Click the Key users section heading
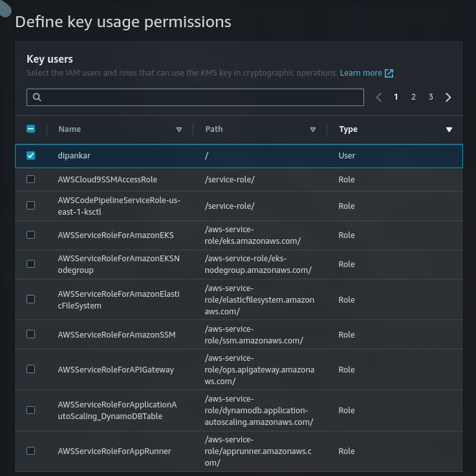This screenshot has width=476, height=476. coord(50,59)
